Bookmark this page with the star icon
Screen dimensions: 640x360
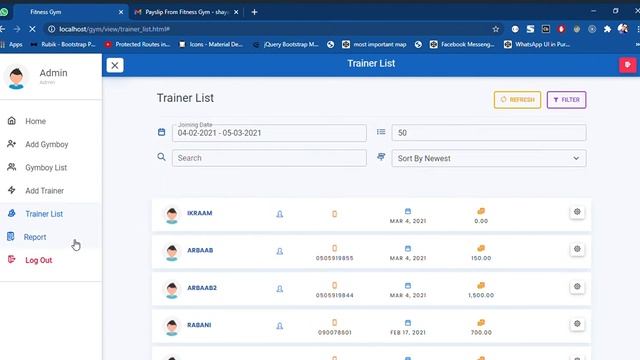(x=496, y=29)
